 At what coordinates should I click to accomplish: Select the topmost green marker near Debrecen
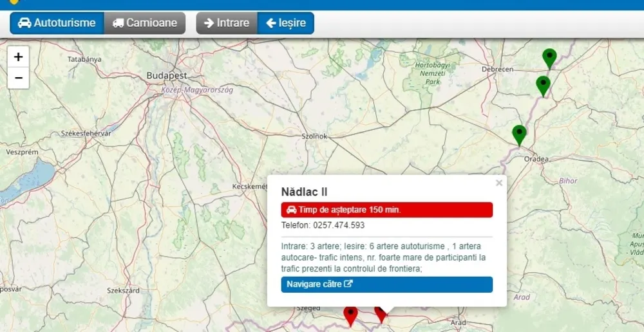(549, 59)
